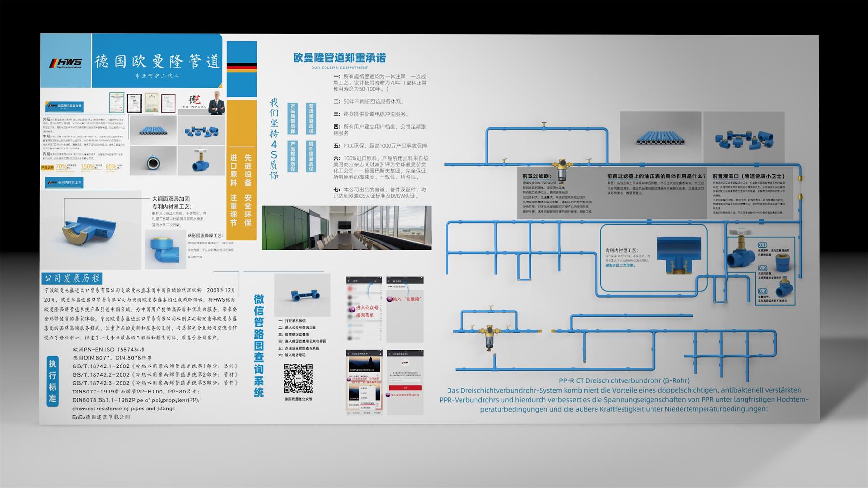Click the upper brass pre-filter in pipe diagram
Viewport: 868px width, 488px height.
click(562, 172)
